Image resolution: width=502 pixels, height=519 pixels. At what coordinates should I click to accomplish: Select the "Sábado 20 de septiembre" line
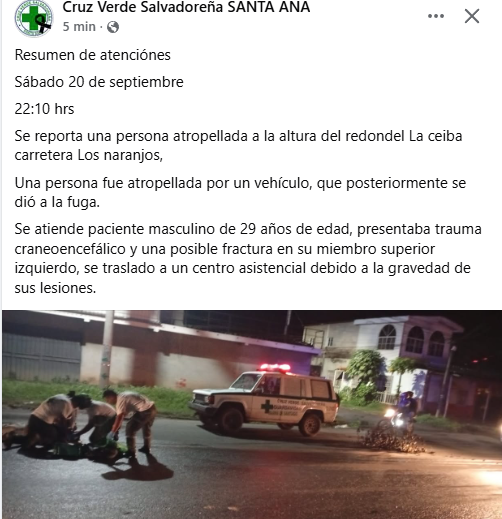[99, 82]
